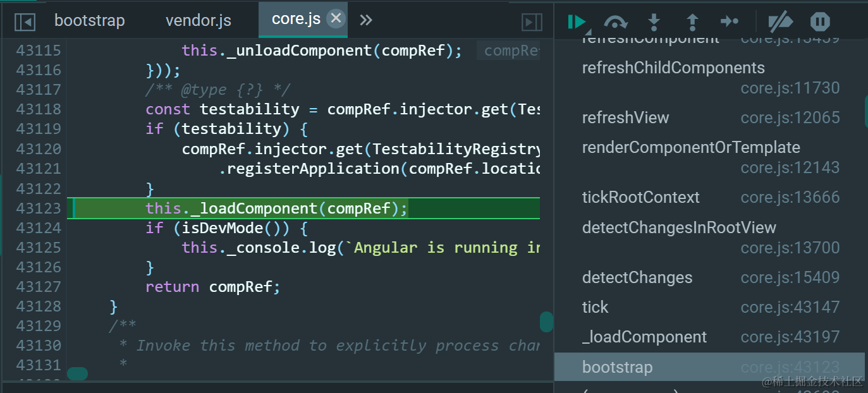Deactivate breakpoints
This screenshot has height=393, width=868.
[x=780, y=22]
